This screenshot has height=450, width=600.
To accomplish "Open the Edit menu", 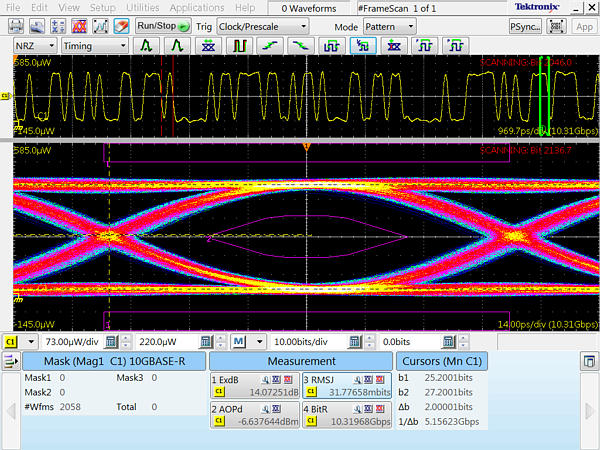I will tap(39, 8).
